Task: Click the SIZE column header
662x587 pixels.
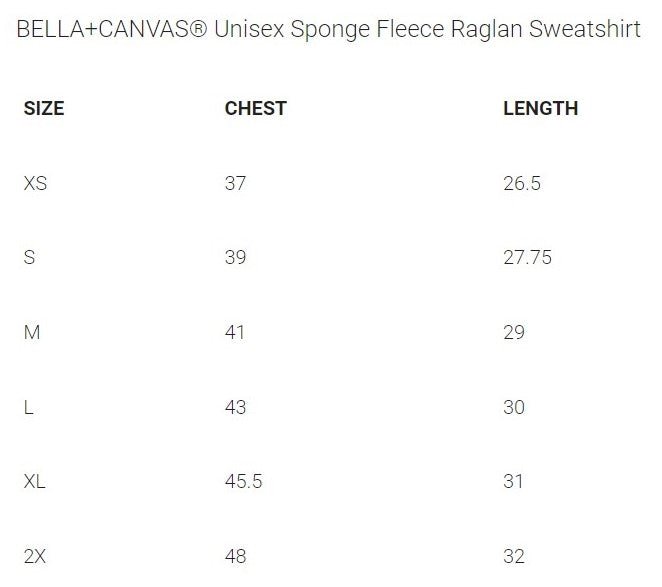Action: [44, 109]
